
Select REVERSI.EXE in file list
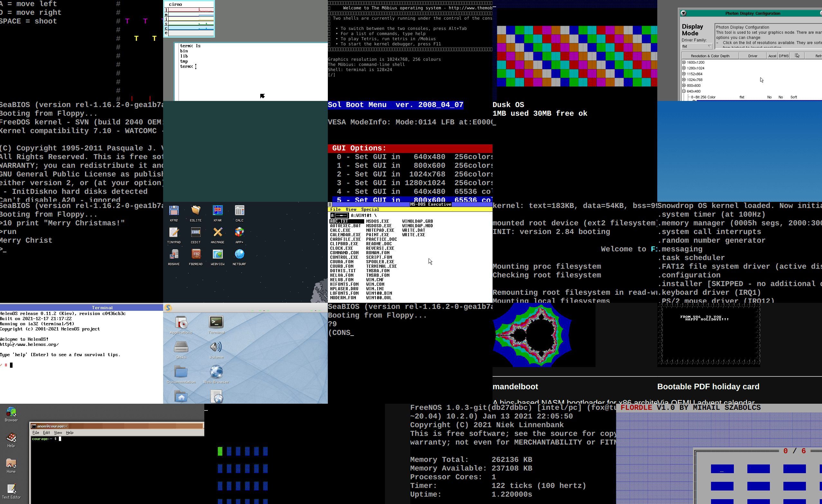pyautogui.click(x=380, y=248)
